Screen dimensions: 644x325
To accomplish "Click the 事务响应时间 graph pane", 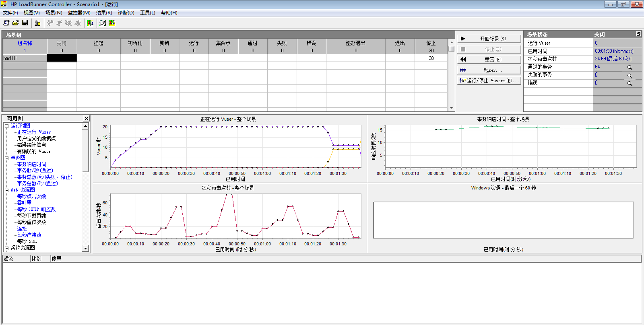I will [504, 149].
